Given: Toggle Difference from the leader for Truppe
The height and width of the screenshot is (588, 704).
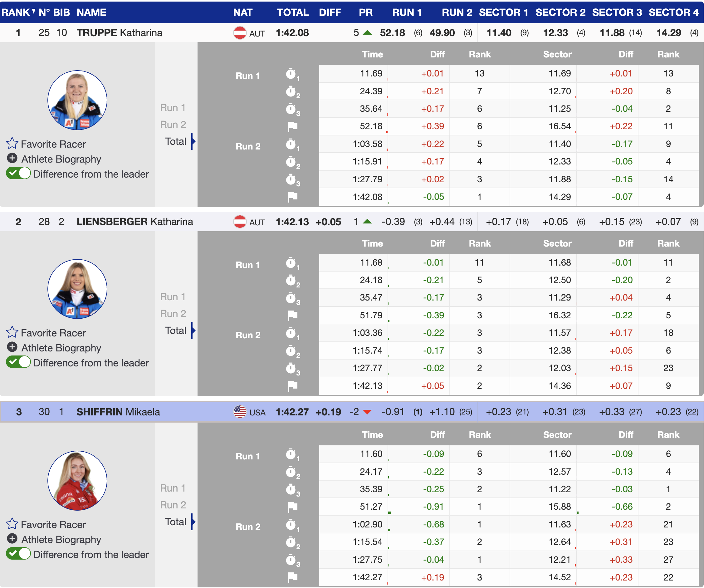Looking at the screenshot, I should coord(18,174).
